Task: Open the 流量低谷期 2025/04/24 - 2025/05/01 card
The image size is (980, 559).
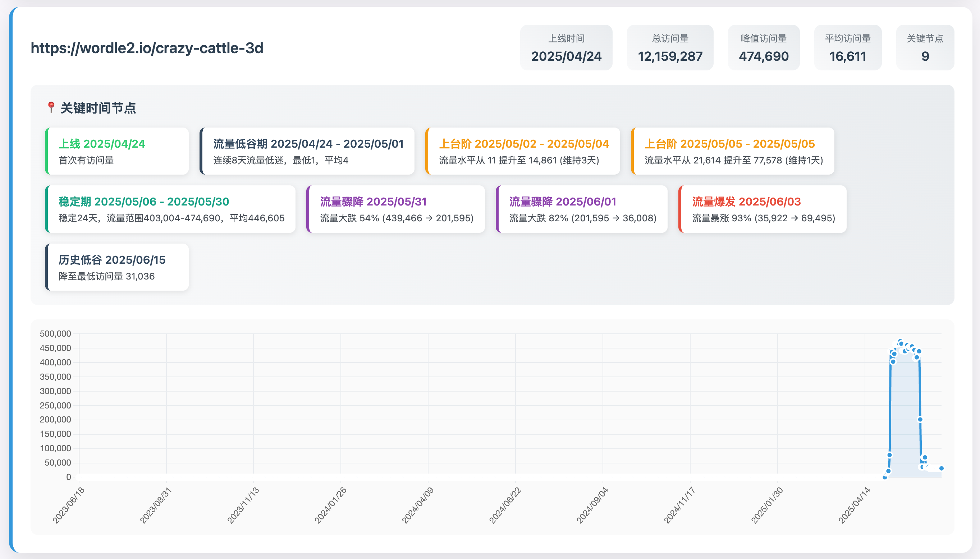Action: (x=307, y=151)
